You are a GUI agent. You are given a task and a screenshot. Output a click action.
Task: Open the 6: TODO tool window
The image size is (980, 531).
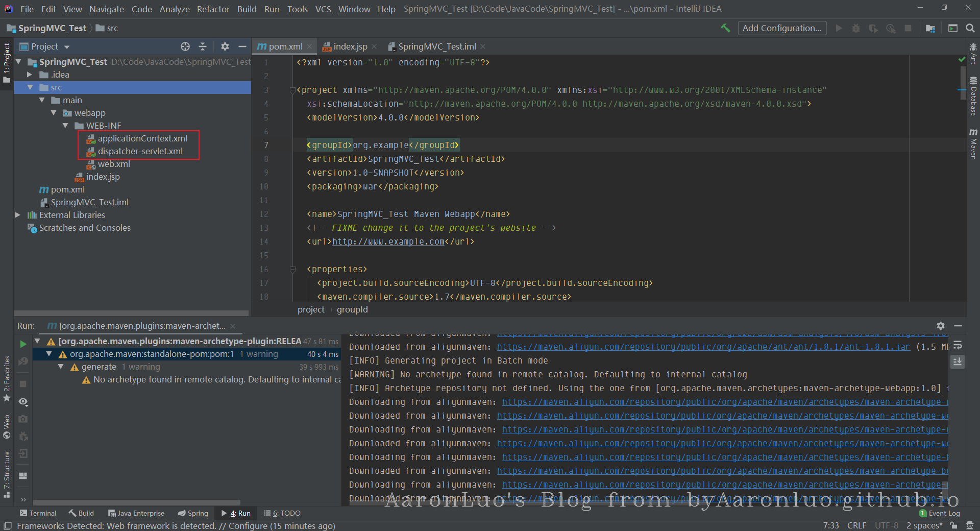tap(282, 513)
